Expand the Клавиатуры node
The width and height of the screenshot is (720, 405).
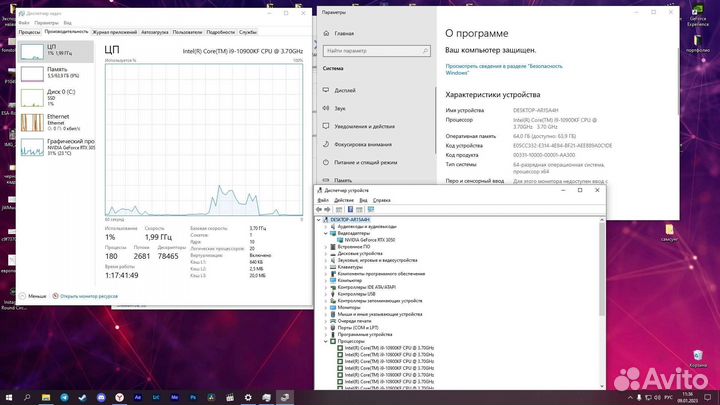[326, 267]
